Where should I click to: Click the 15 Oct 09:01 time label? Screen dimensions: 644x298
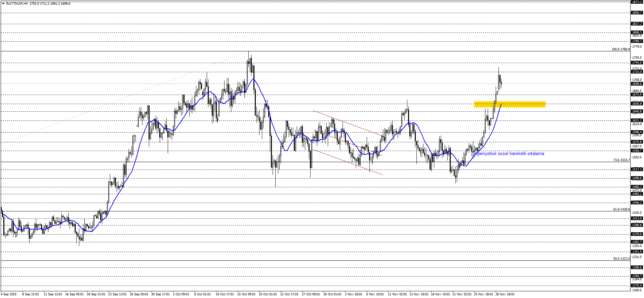click(246, 294)
